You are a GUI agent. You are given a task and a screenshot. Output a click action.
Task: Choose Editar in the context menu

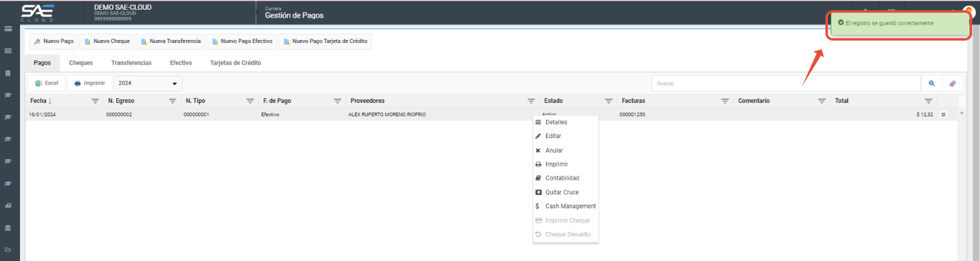[565, 136]
